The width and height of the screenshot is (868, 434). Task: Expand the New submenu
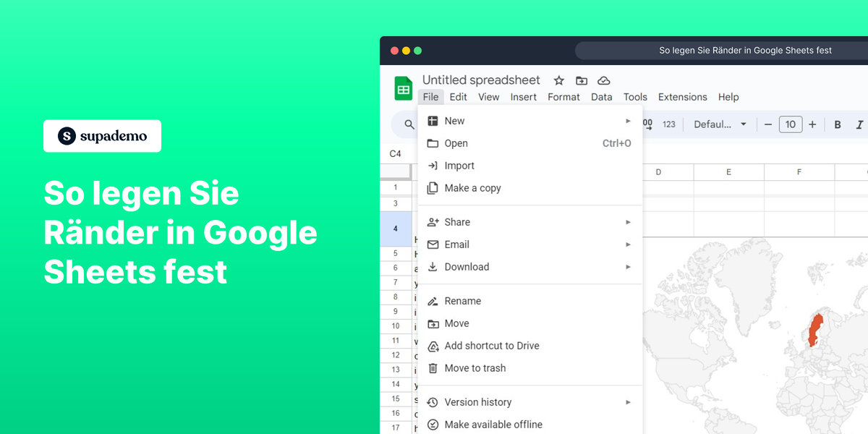[530, 121]
